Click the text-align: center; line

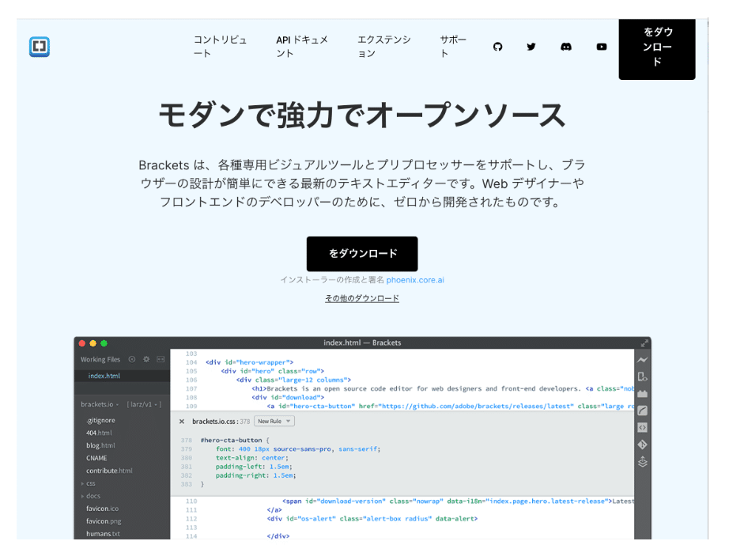coord(252,458)
